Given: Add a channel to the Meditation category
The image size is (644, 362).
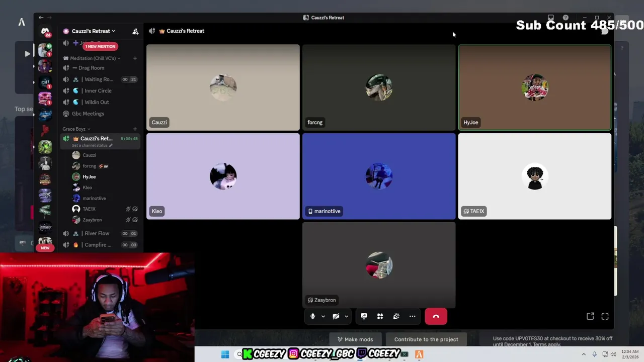Looking at the screenshot, I should [x=135, y=58].
